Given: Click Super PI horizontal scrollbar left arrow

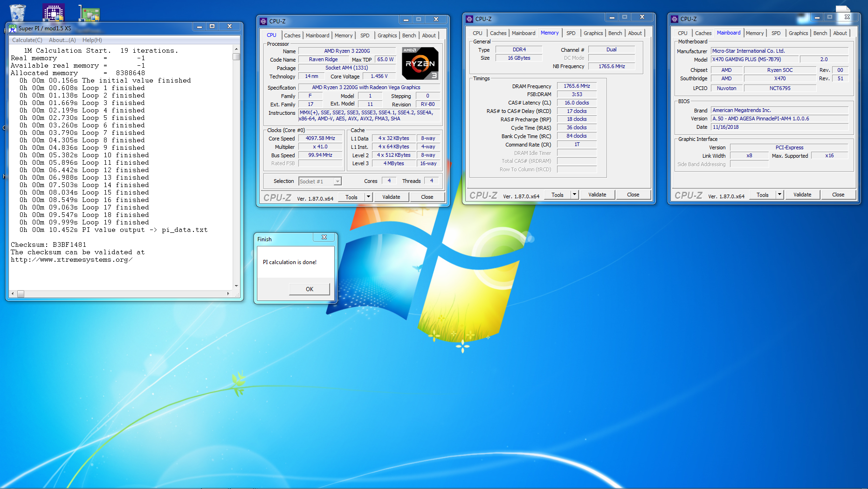Looking at the screenshot, I should (x=13, y=294).
